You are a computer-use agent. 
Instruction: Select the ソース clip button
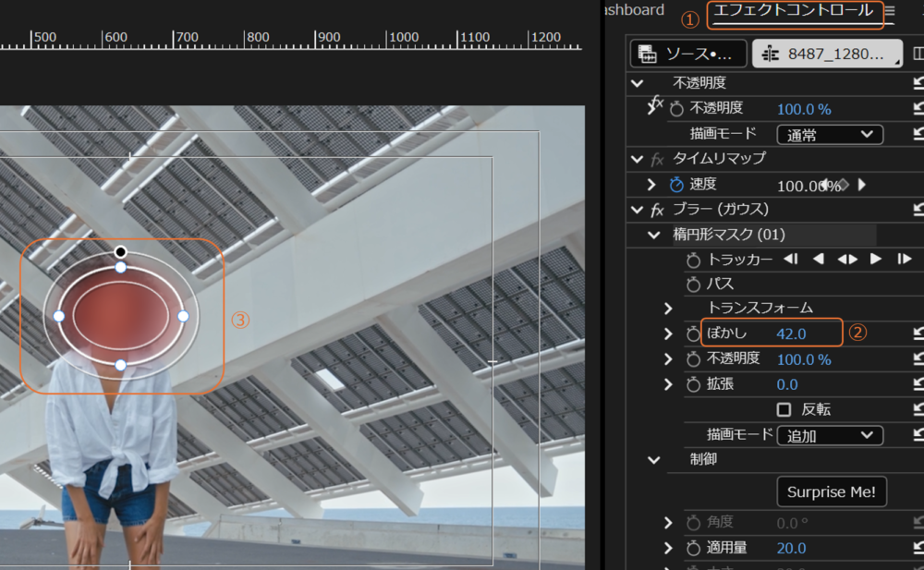(688, 54)
